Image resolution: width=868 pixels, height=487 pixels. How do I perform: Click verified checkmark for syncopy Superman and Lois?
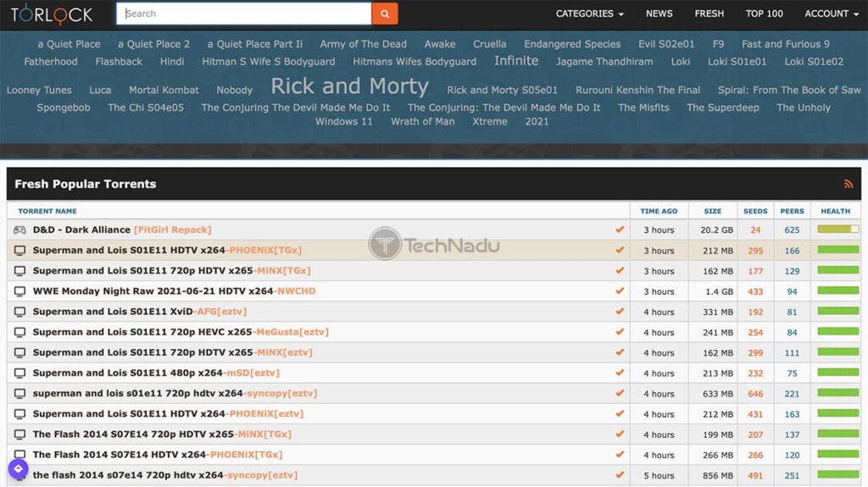tap(620, 393)
